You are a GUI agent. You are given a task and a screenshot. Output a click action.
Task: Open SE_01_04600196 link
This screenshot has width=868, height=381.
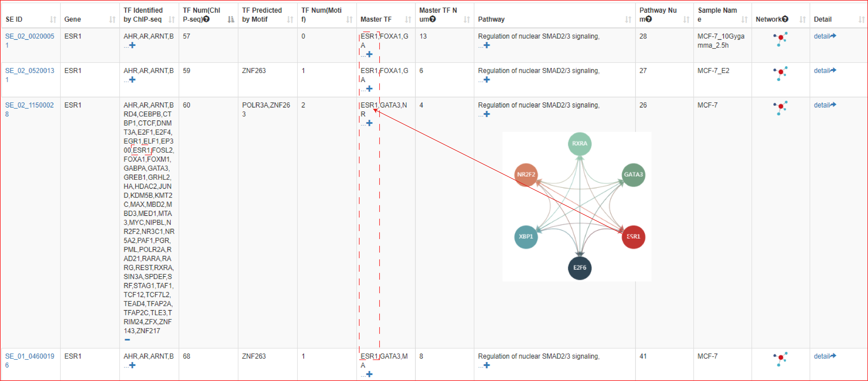[x=30, y=360]
